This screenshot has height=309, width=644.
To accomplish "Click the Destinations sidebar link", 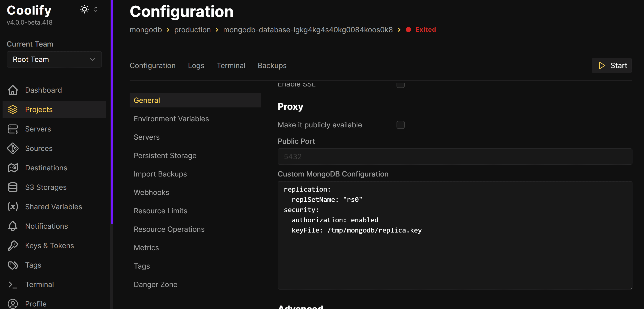I will pyautogui.click(x=54, y=168).
